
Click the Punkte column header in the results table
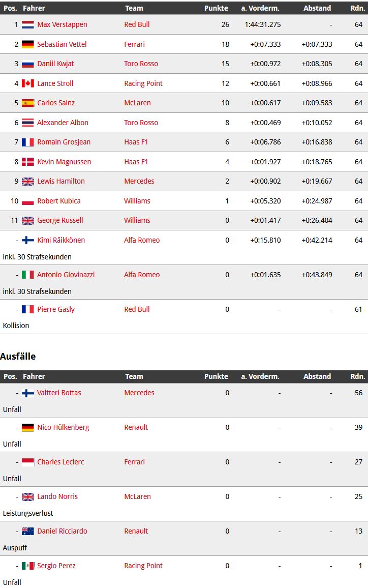pyautogui.click(x=216, y=8)
